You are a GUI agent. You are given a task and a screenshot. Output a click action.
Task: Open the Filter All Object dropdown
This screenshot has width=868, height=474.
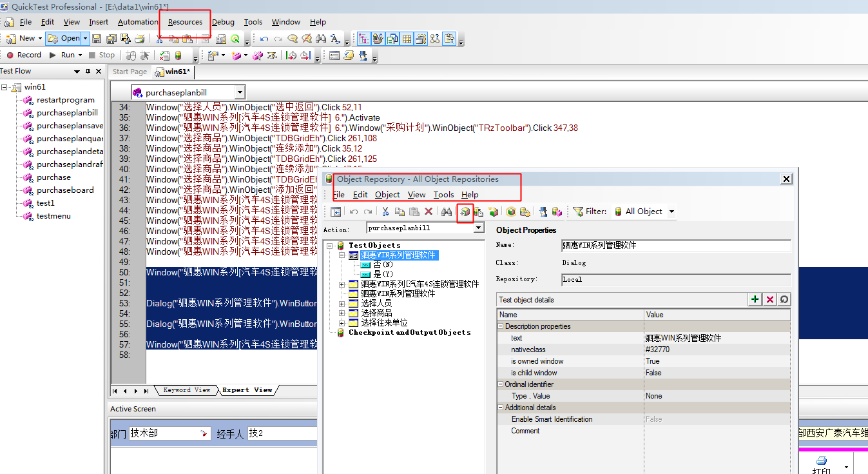coord(671,212)
